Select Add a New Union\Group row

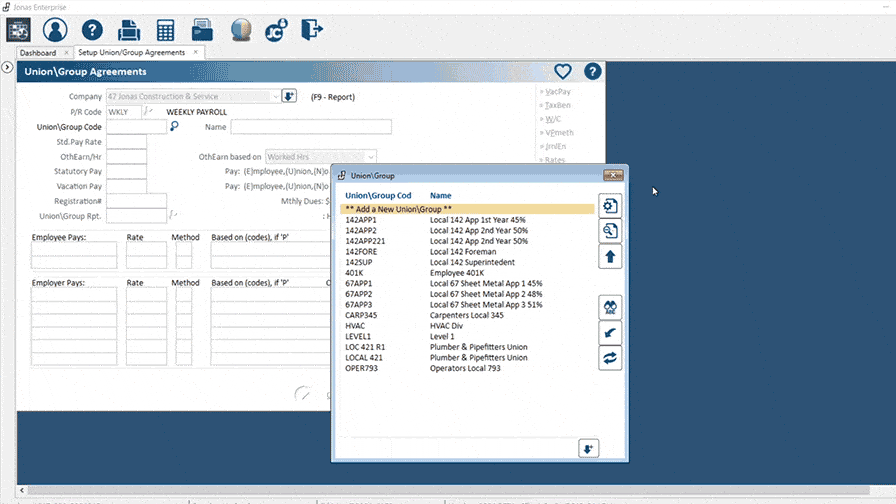tap(467, 209)
